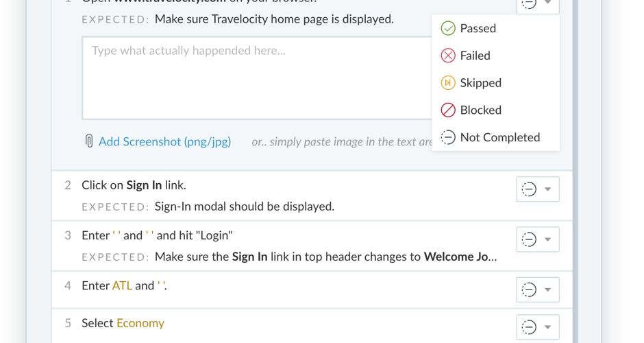Collapse the step 1 status dropdown
Viewport: 644px width, 343px height.
547,3
